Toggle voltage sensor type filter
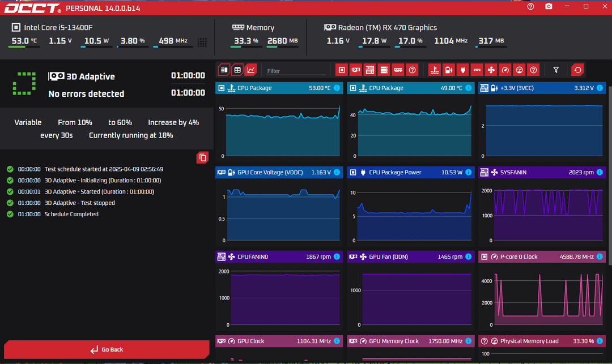This screenshot has width=612, height=364. click(x=449, y=70)
